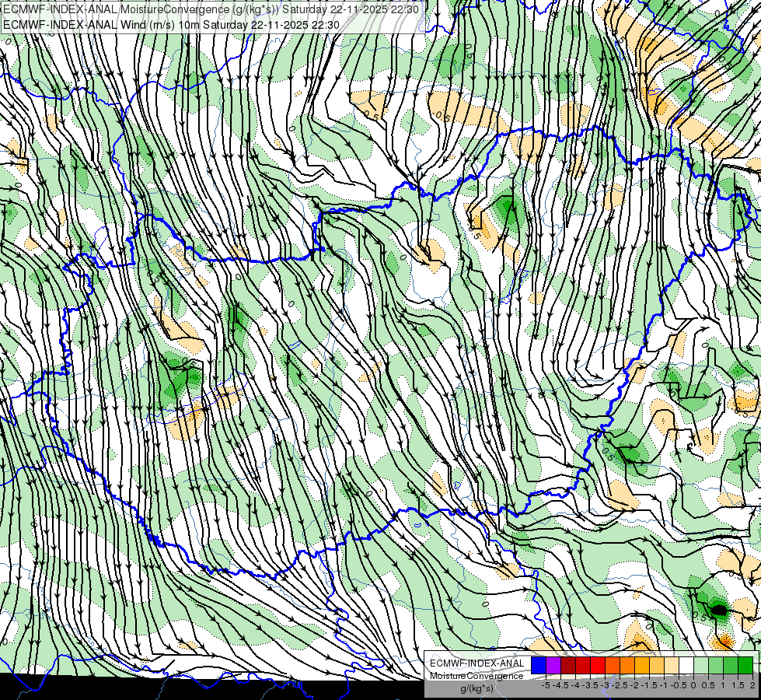Click the MoistureConvergence title line at top
761x700 pixels.
(x=211, y=9)
